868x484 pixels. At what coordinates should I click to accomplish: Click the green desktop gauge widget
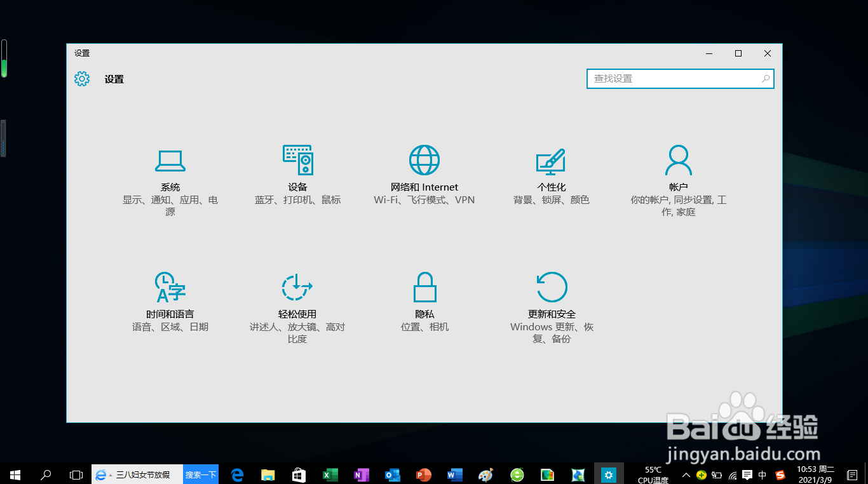(x=4, y=58)
